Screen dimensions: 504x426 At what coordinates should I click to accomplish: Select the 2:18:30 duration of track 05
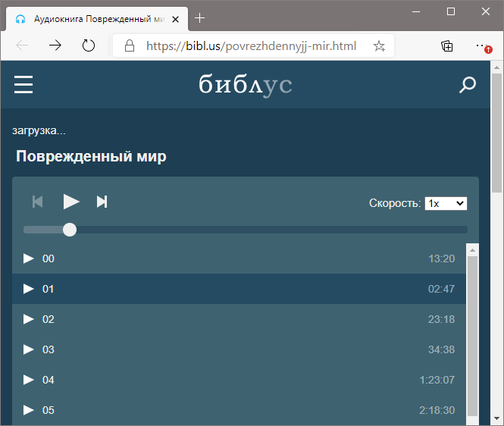point(437,410)
